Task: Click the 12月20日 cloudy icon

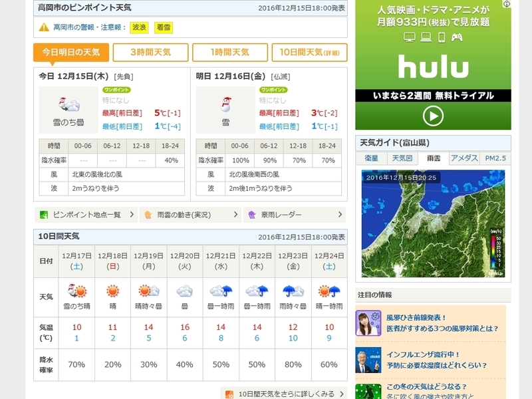Action: [185, 291]
